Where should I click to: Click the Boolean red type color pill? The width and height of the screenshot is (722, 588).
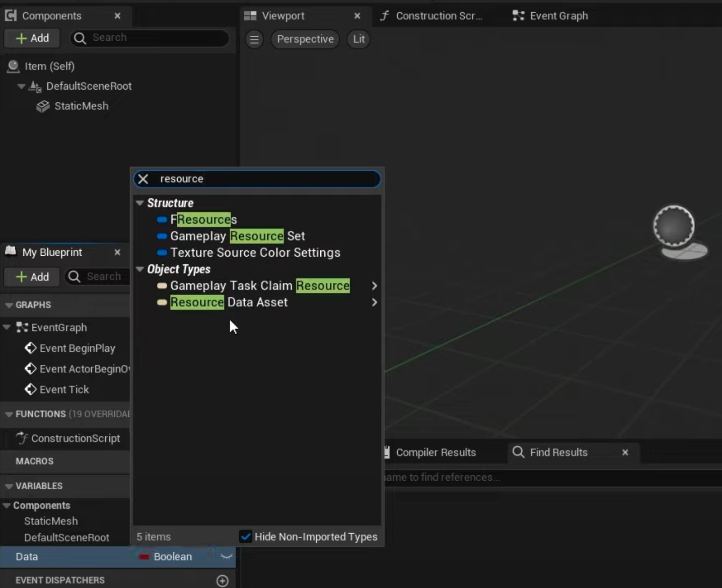click(143, 557)
